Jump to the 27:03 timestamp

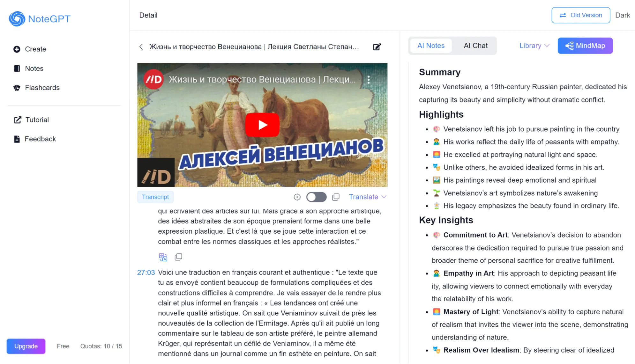[x=146, y=273]
